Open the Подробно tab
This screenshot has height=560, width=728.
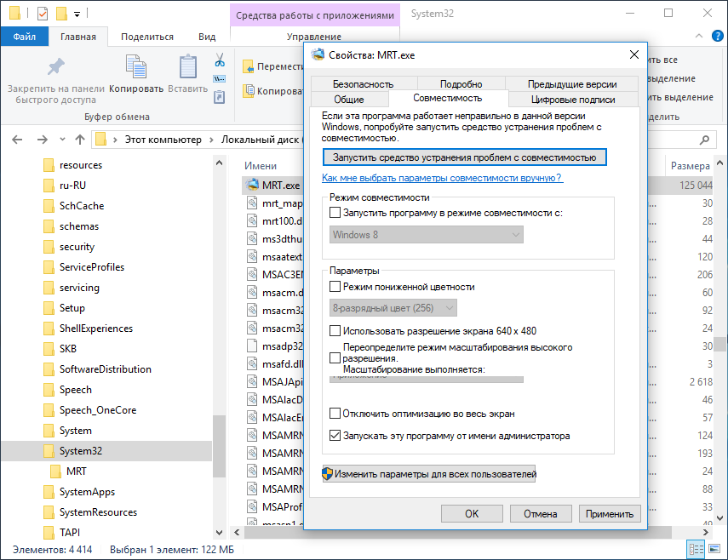tap(461, 84)
